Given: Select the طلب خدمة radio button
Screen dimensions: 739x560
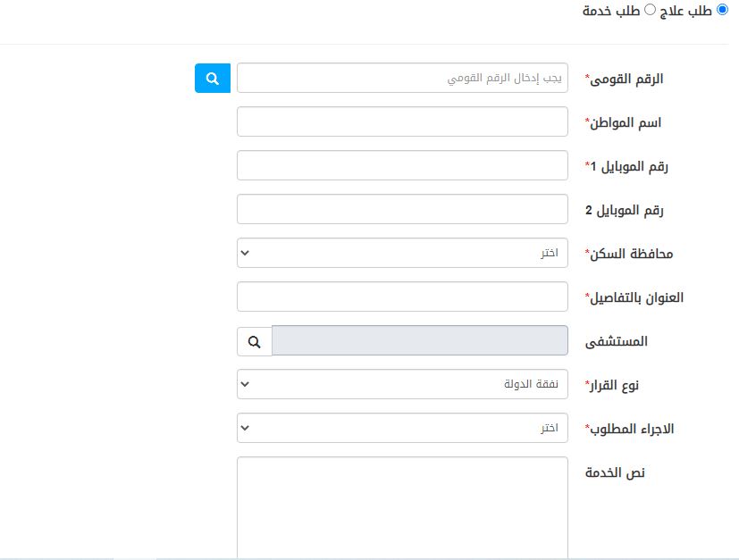Looking at the screenshot, I should pyautogui.click(x=650, y=10).
